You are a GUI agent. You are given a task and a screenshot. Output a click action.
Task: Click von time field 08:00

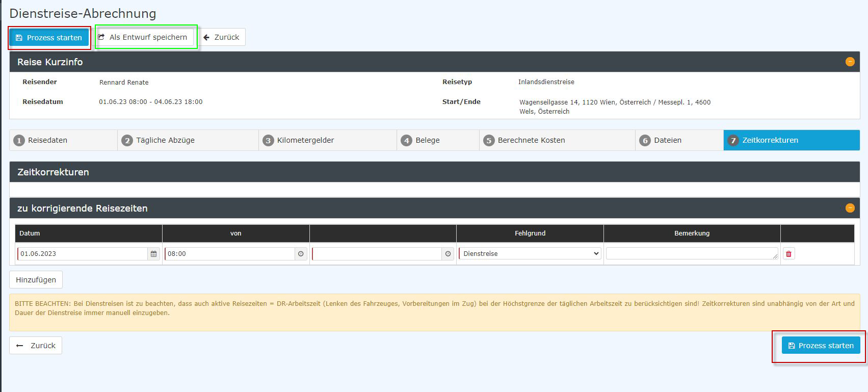click(229, 254)
